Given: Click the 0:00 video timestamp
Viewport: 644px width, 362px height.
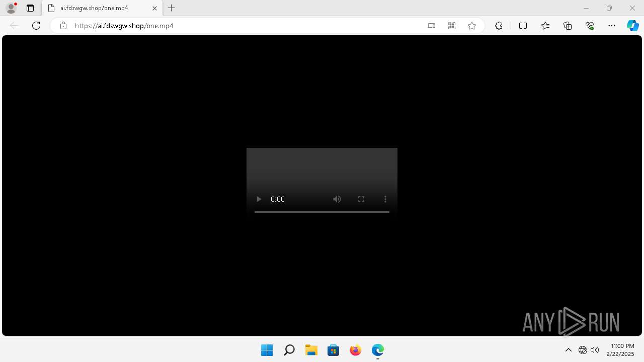Looking at the screenshot, I should click(x=278, y=199).
